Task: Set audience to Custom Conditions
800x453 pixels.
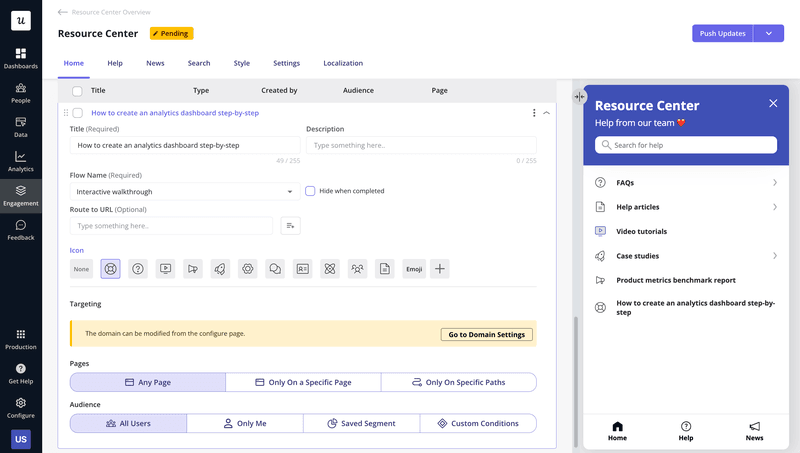Action: pyautogui.click(x=478, y=423)
